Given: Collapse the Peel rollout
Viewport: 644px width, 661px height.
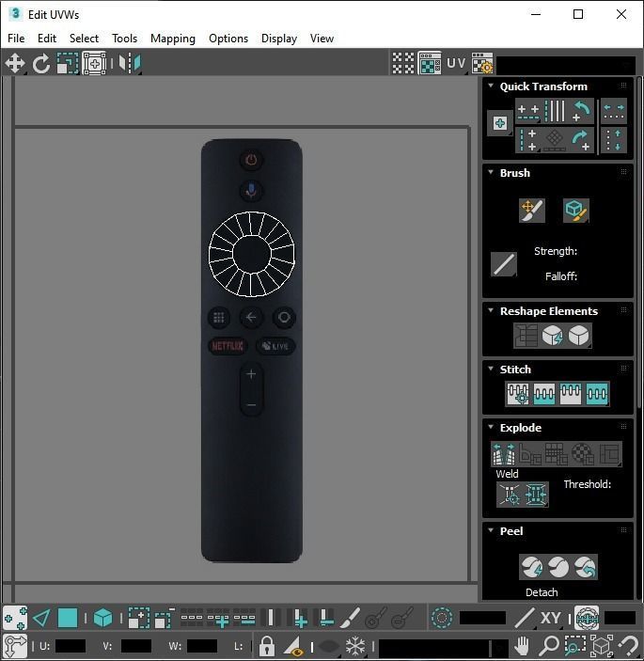Looking at the screenshot, I should coord(491,530).
